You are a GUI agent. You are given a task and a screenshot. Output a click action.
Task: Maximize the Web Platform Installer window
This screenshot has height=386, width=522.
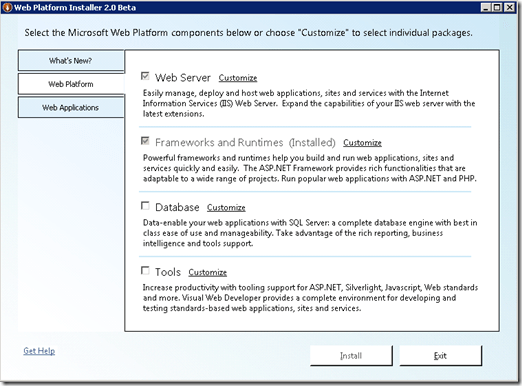click(497, 7)
